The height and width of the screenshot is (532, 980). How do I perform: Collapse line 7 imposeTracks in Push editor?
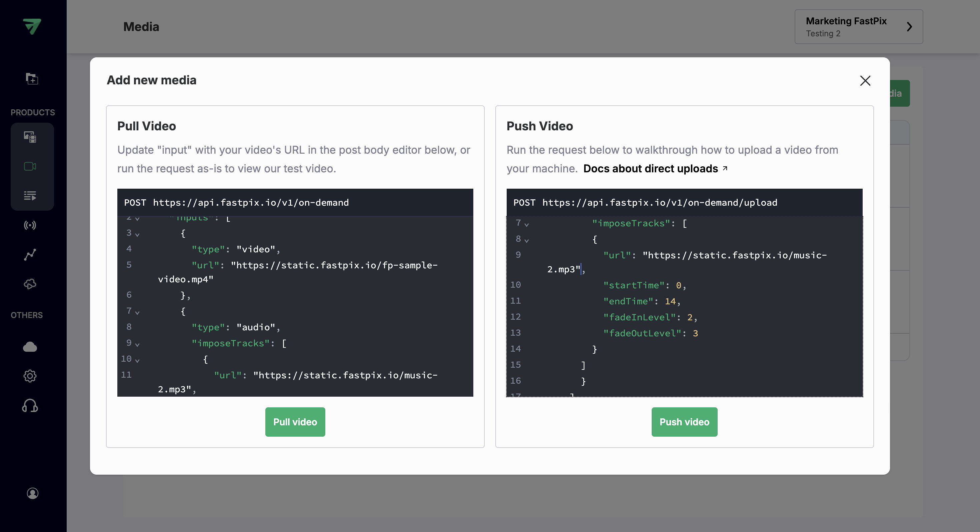point(527,225)
